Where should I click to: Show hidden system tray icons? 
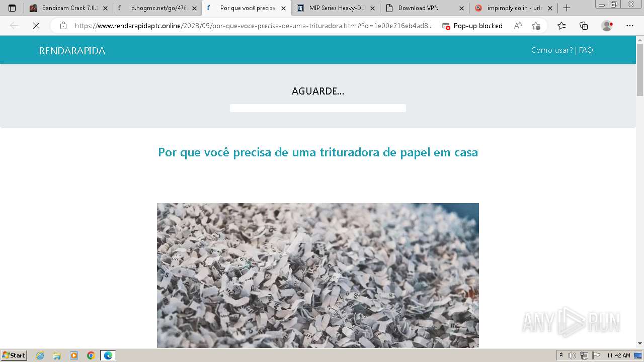(x=561, y=355)
